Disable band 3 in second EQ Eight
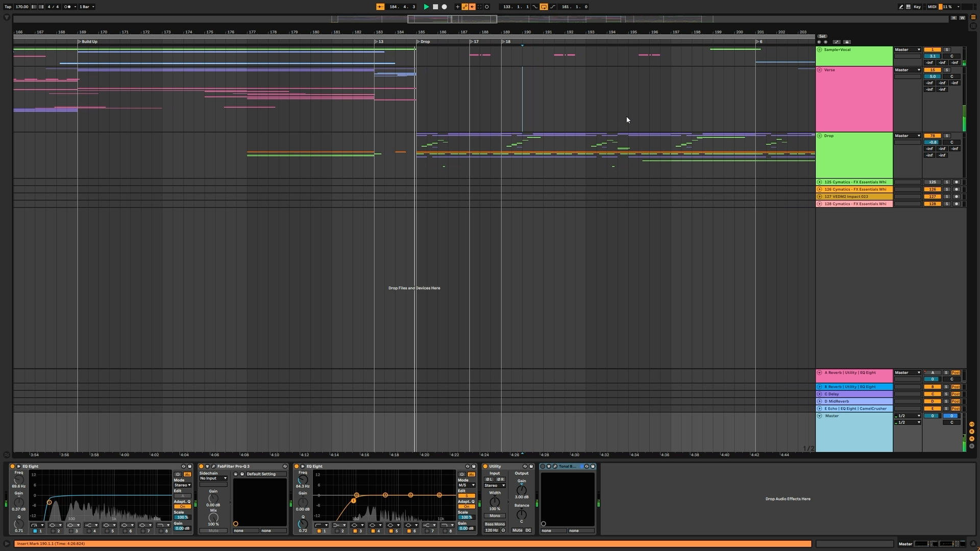 (355, 531)
